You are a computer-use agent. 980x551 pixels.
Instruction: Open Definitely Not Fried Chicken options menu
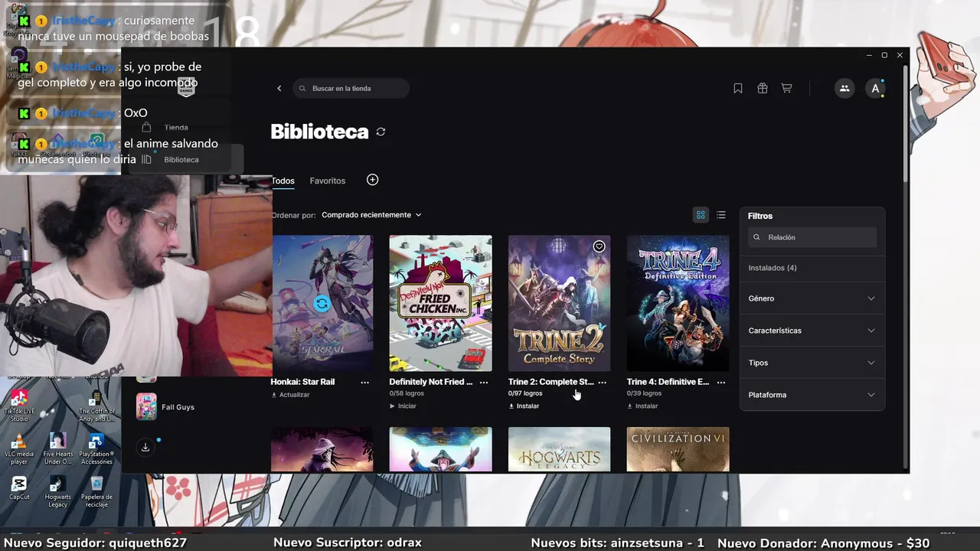[x=483, y=382]
